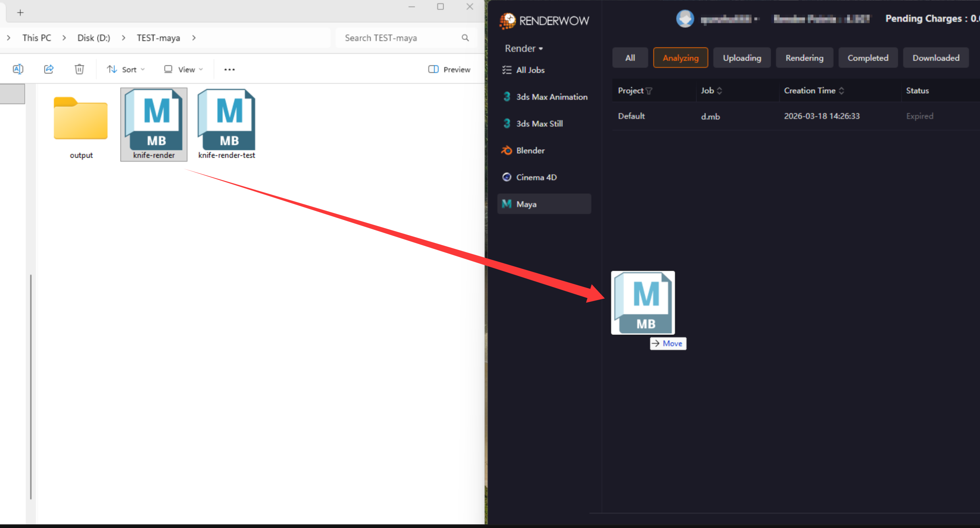The height and width of the screenshot is (528, 980).
Task: Click creation time 2026-03-18 14:26:33
Action: 822,116
